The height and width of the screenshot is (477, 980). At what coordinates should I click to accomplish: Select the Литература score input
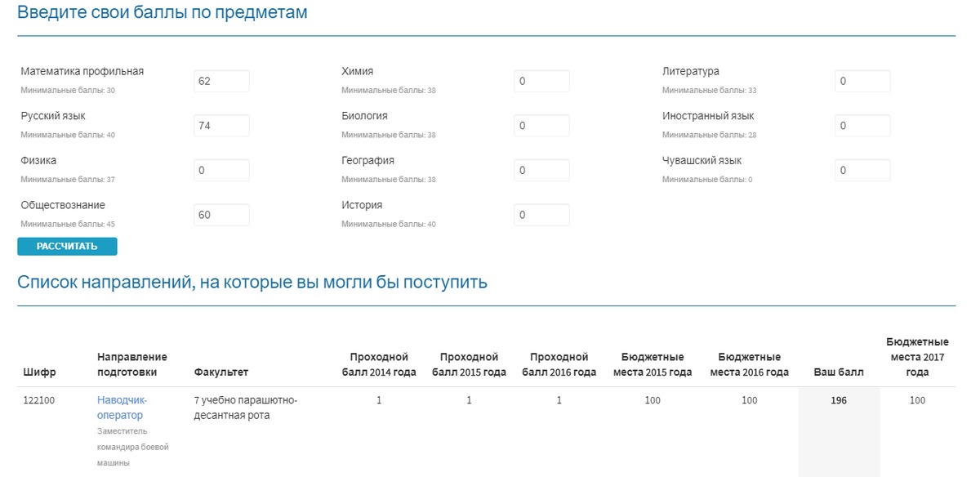[x=862, y=81]
